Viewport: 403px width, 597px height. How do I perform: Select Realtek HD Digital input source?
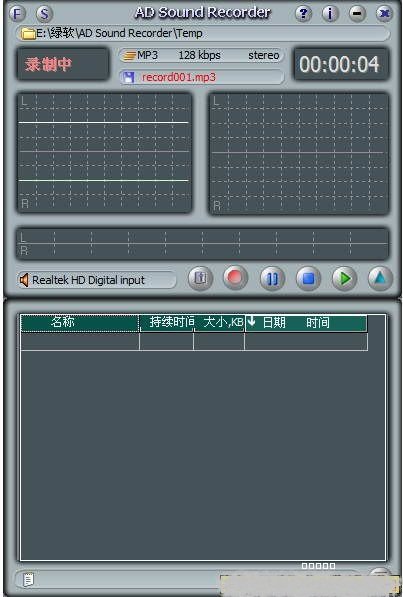[x=88, y=281]
